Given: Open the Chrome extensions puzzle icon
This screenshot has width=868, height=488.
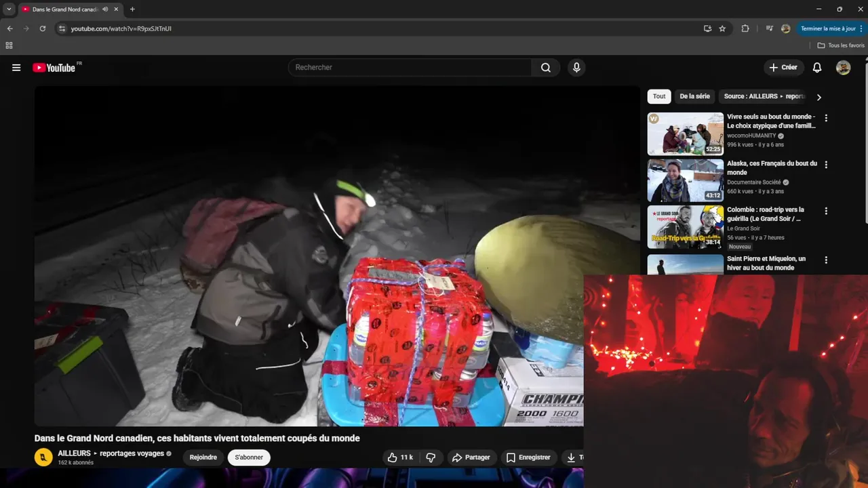Looking at the screenshot, I should point(745,28).
